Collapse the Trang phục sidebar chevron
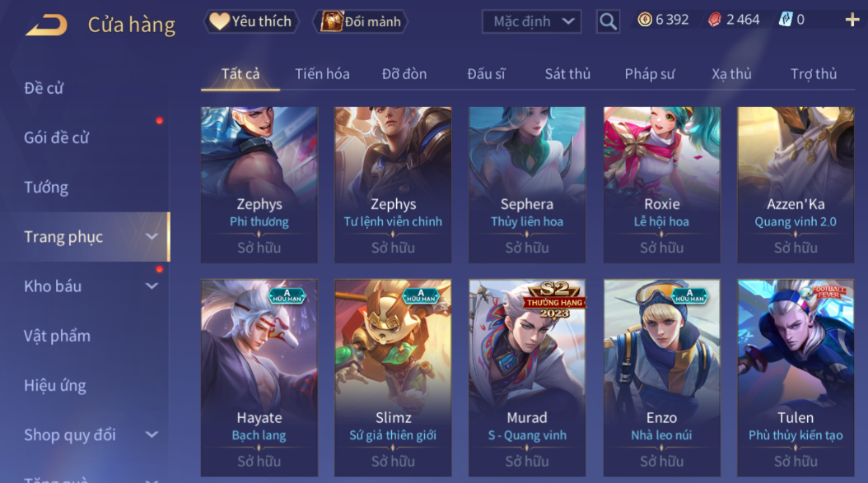The width and height of the screenshot is (868, 483). pos(152,237)
